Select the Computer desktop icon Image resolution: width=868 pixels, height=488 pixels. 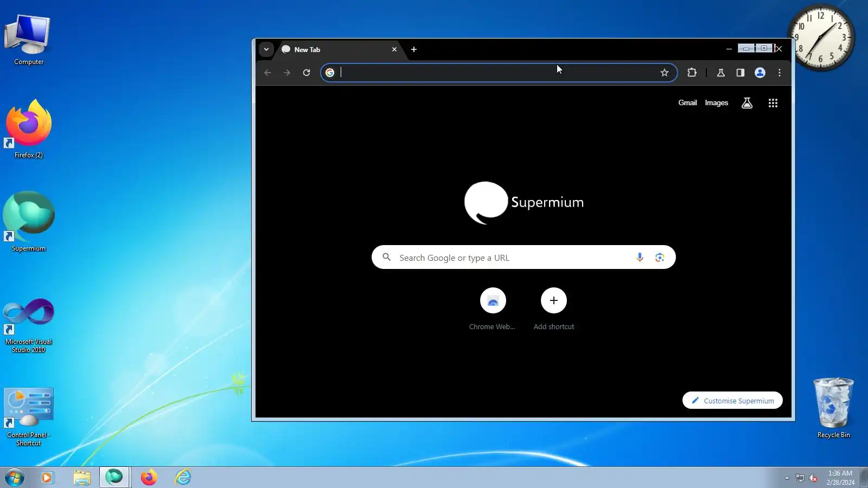tap(29, 40)
